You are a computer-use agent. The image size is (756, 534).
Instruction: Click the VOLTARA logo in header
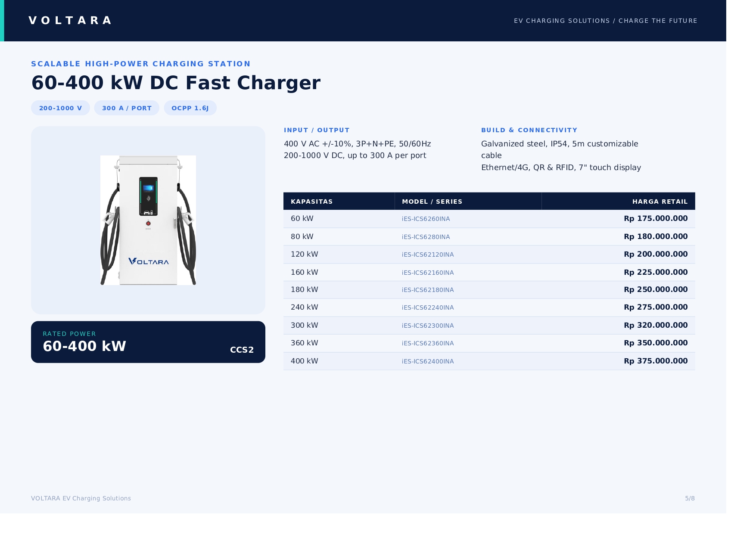coord(70,21)
